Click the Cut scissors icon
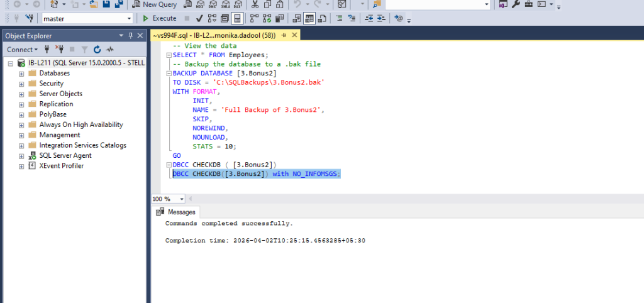644x303 pixels. (x=255, y=4)
